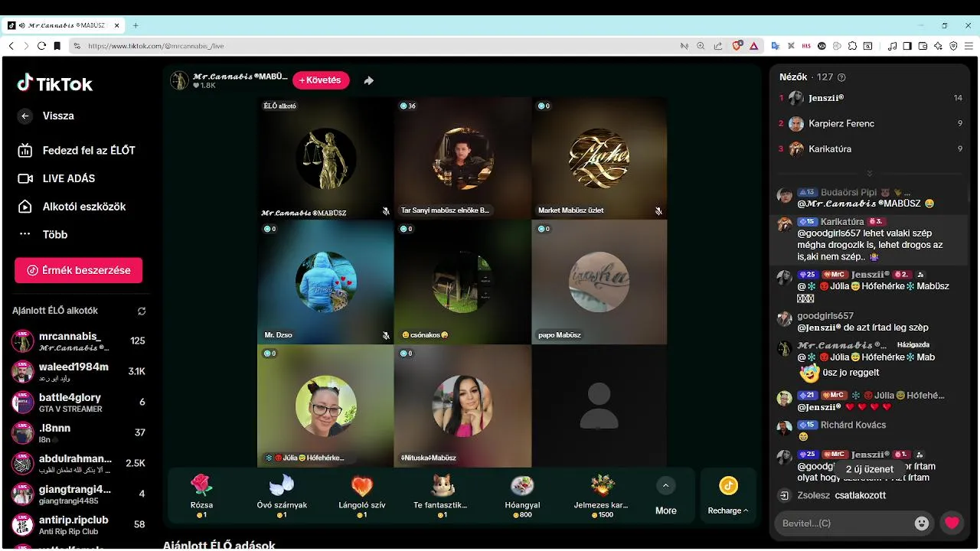The height and width of the screenshot is (551, 980).
Task: Click browser back arrow
Action: tap(11, 46)
